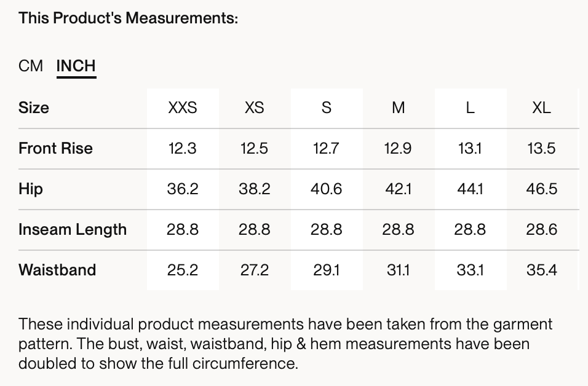
Task: Select the M size column header
Action: (398, 108)
